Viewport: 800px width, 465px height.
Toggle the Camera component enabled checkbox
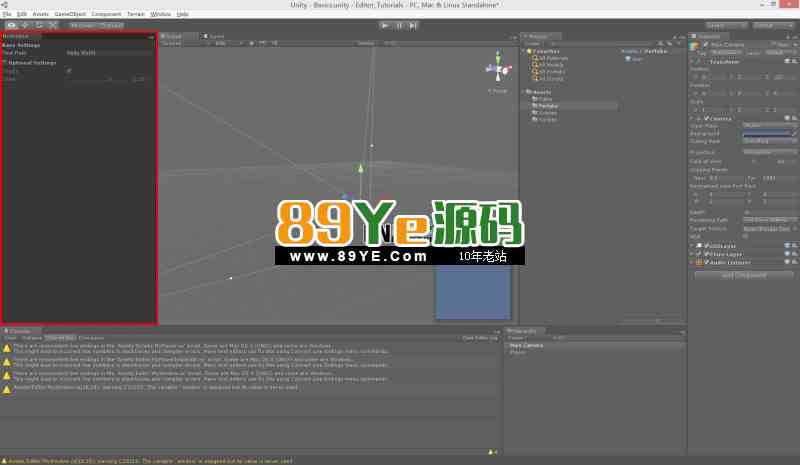707,118
